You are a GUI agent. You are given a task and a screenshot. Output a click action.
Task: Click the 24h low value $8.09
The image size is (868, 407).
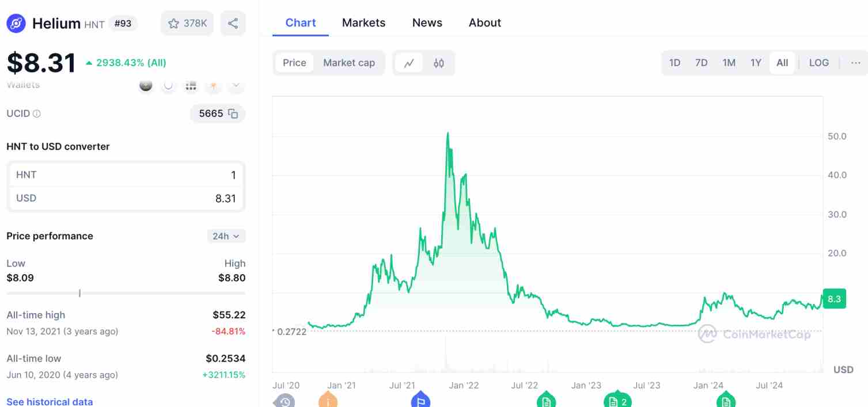[x=20, y=278]
